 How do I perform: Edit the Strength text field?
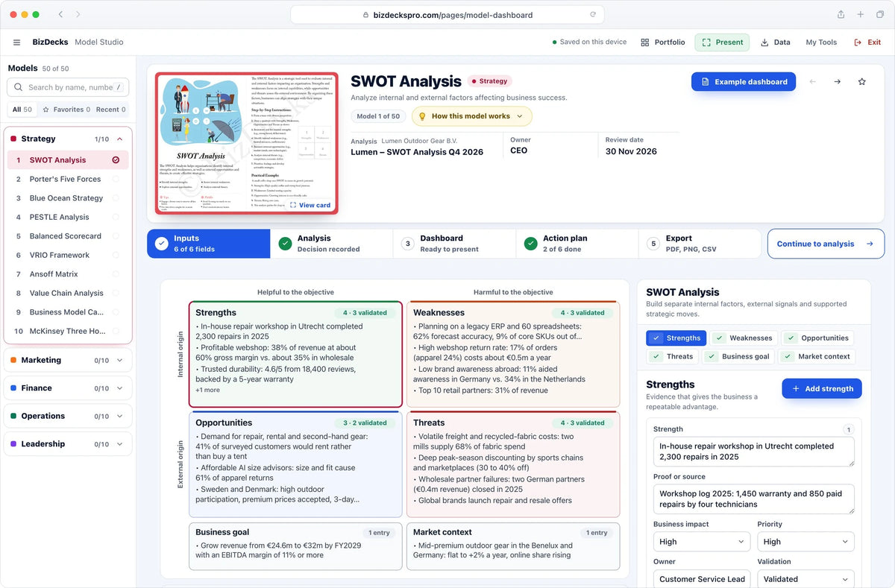tap(754, 452)
